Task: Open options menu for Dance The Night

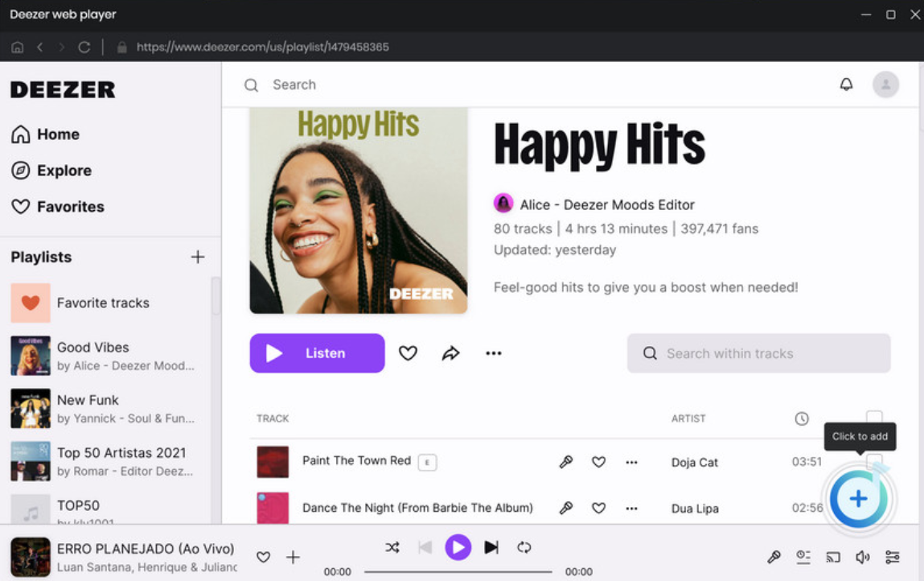Action: [632, 509]
